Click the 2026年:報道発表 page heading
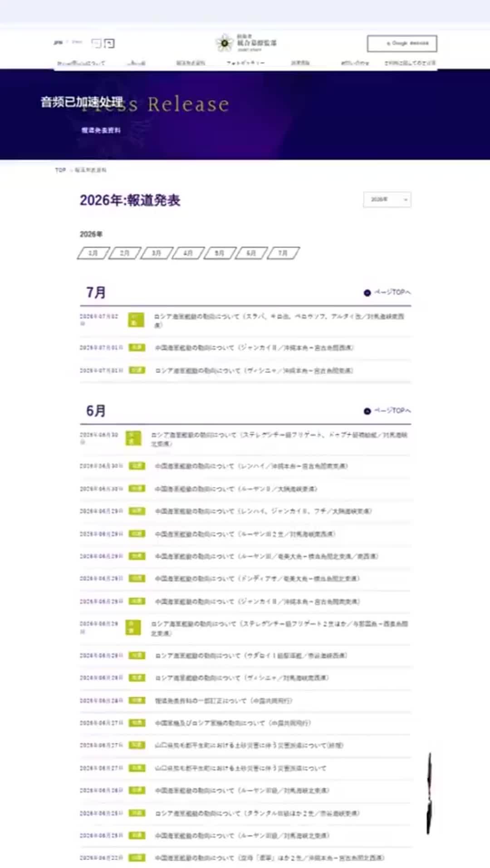This screenshot has width=490, height=868. coord(130,200)
